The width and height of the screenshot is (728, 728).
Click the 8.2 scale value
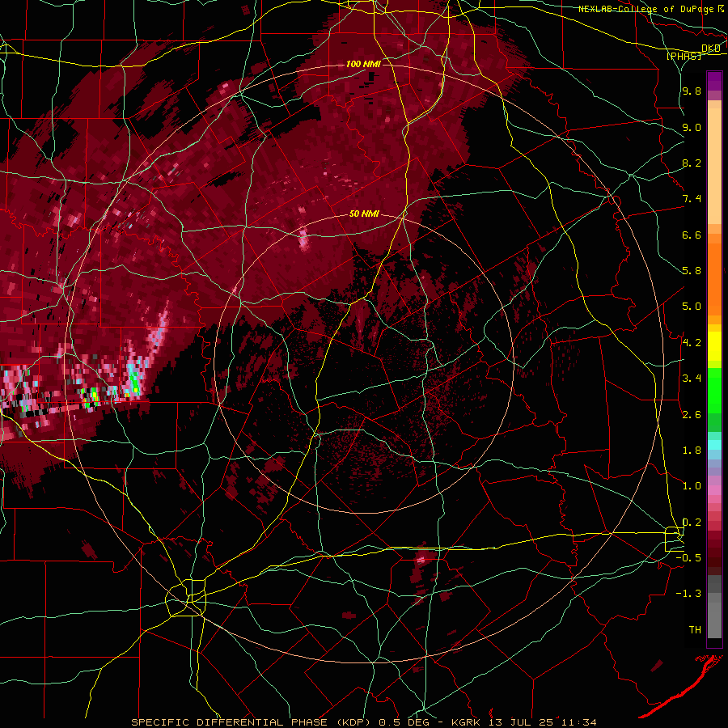(692, 163)
